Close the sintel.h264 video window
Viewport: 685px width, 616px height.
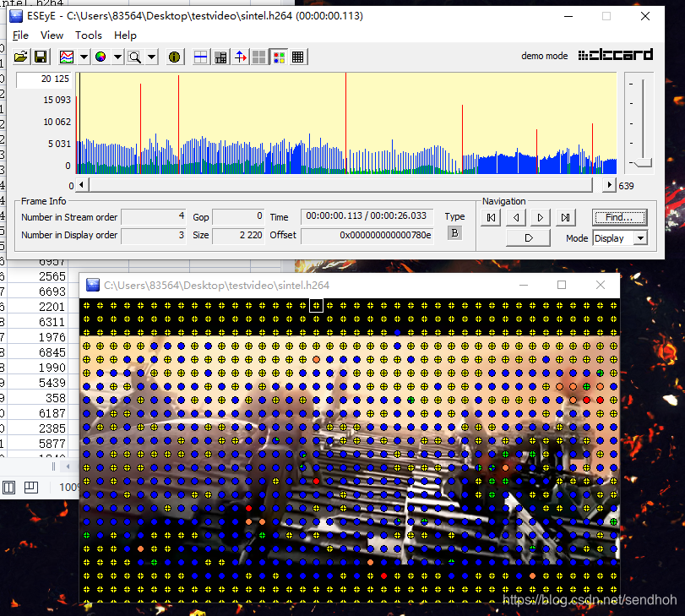(x=601, y=285)
